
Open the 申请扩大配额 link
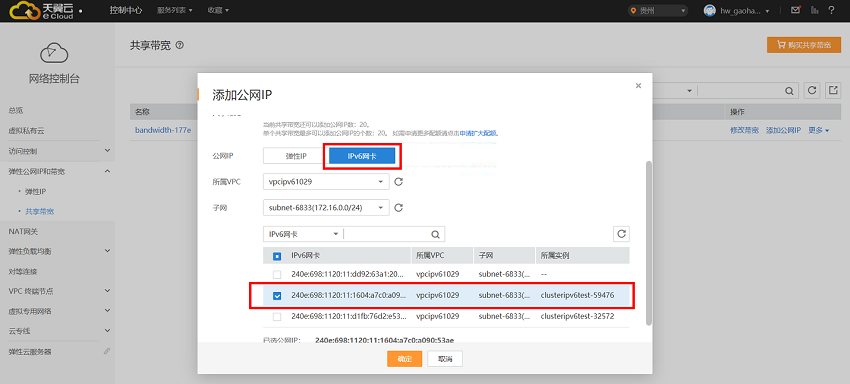tap(479, 132)
